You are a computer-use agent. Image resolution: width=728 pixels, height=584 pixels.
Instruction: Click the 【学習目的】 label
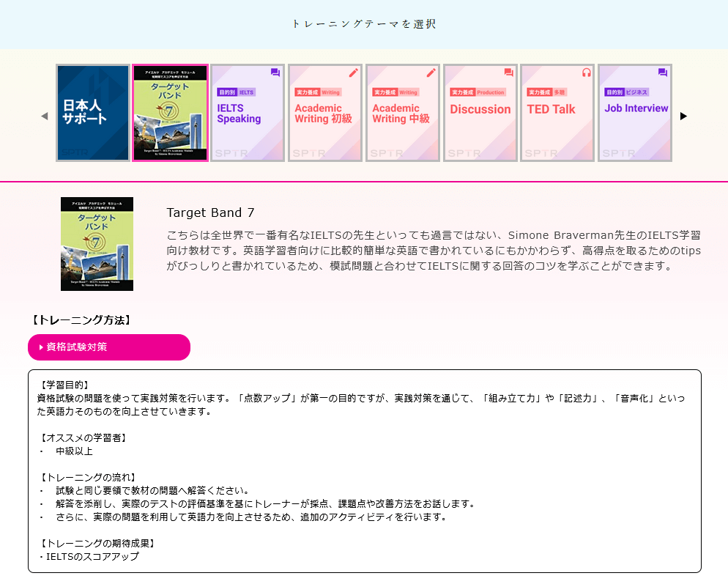[64, 385]
